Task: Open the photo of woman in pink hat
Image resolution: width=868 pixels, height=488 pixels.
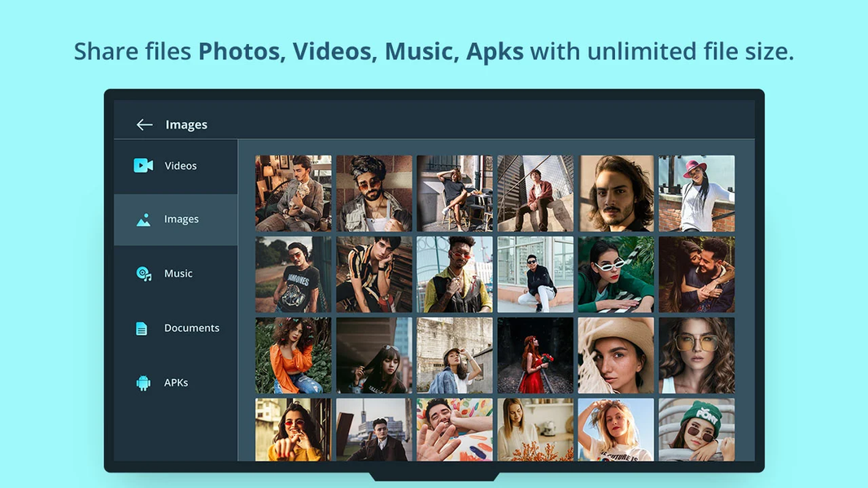Action: point(697,193)
